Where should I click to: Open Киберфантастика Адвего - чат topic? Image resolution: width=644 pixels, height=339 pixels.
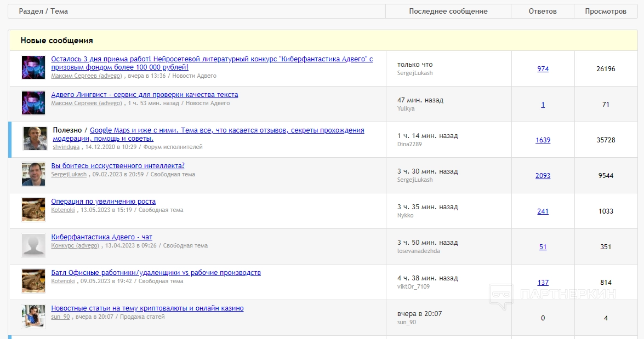click(101, 237)
